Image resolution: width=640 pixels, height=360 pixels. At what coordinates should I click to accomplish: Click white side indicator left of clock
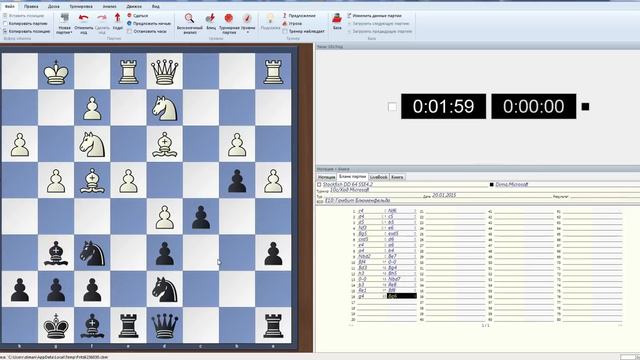click(x=392, y=107)
